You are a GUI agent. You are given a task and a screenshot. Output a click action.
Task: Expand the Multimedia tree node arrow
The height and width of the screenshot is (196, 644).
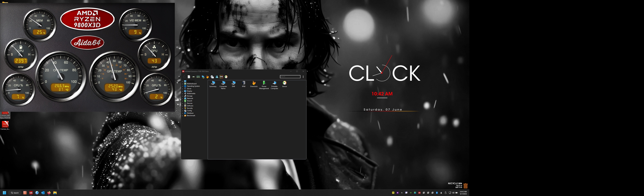pos(183,94)
